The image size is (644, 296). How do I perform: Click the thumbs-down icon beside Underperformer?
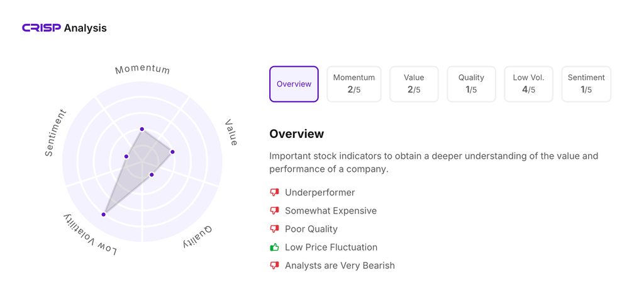coord(274,192)
